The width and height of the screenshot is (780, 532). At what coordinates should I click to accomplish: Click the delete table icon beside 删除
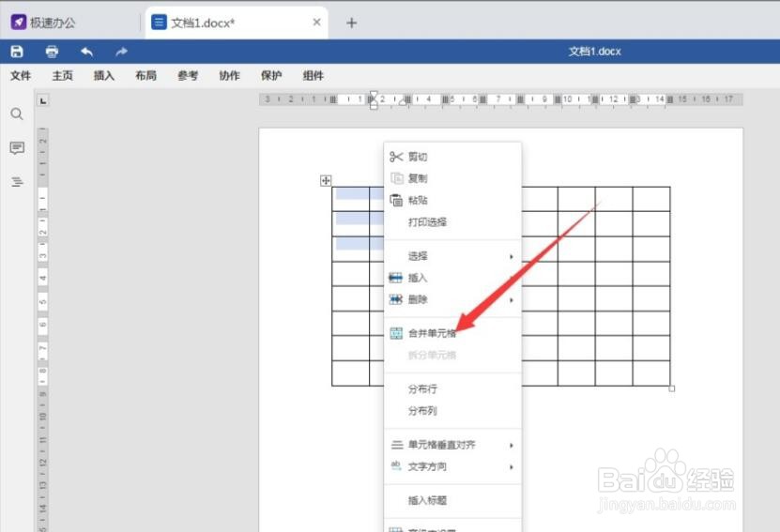pos(395,299)
